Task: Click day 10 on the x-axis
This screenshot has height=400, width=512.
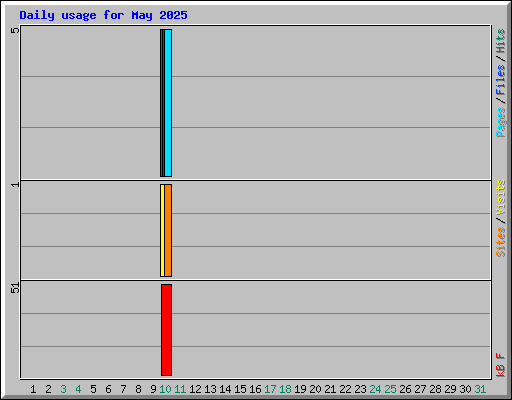Action: pyautogui.click(x=165, y=389)
